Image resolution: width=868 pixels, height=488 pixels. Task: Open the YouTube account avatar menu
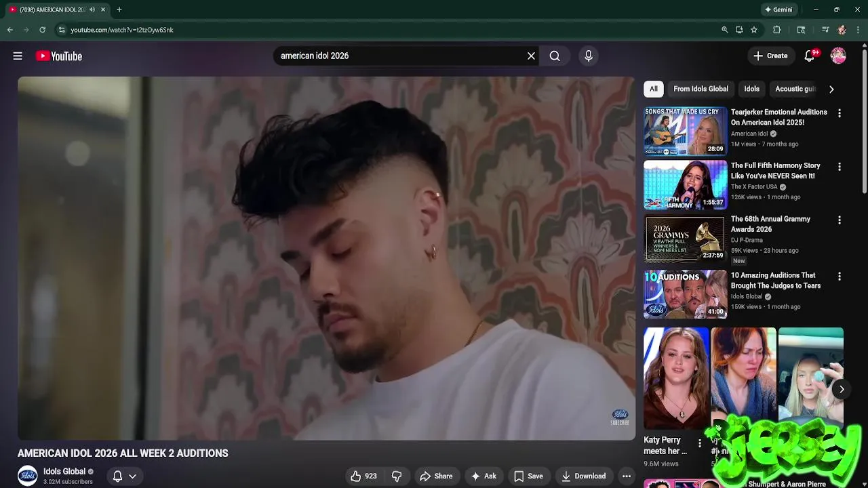coord(838,56)
